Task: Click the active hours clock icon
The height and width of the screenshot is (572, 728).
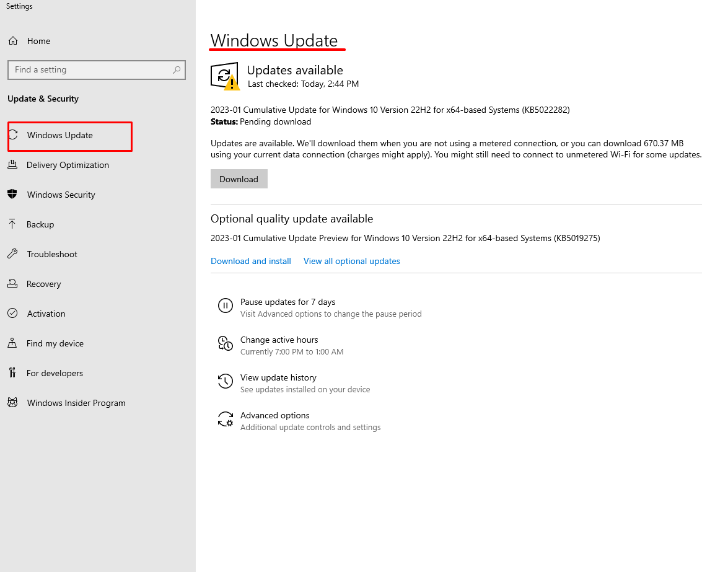Action: [x=225, y=343]
